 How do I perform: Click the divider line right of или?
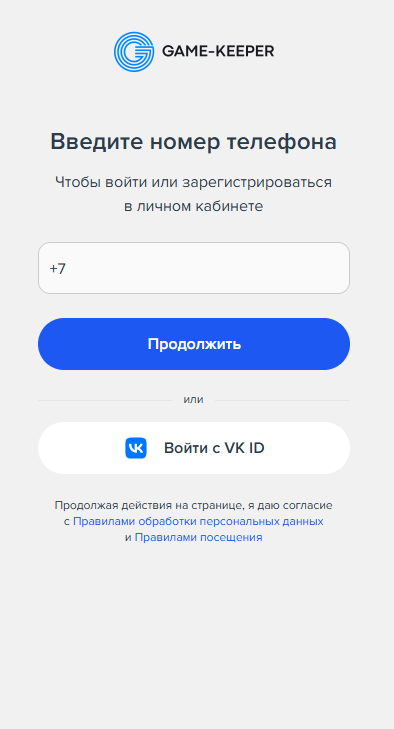pos(282,400)
